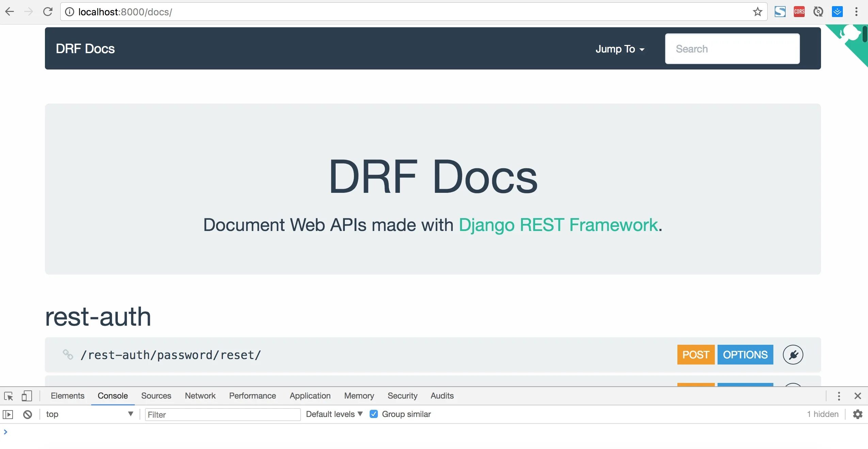Click the inspect element picker icon
This screenshot has height=449, width=868.
(9, 396)
